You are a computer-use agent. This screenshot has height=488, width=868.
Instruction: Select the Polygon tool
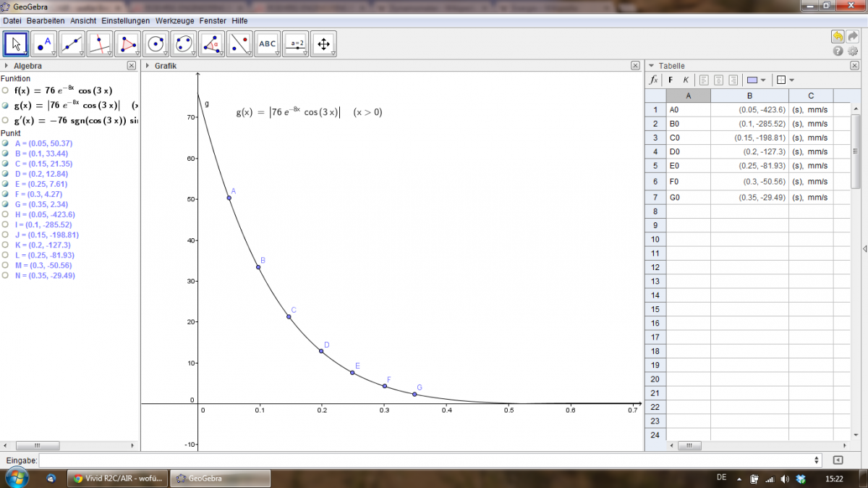pyautogui.click(x=128, y=44)
